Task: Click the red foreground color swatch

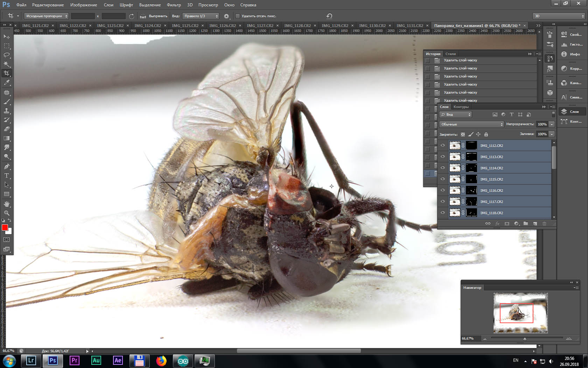Action: pos(5,227)
